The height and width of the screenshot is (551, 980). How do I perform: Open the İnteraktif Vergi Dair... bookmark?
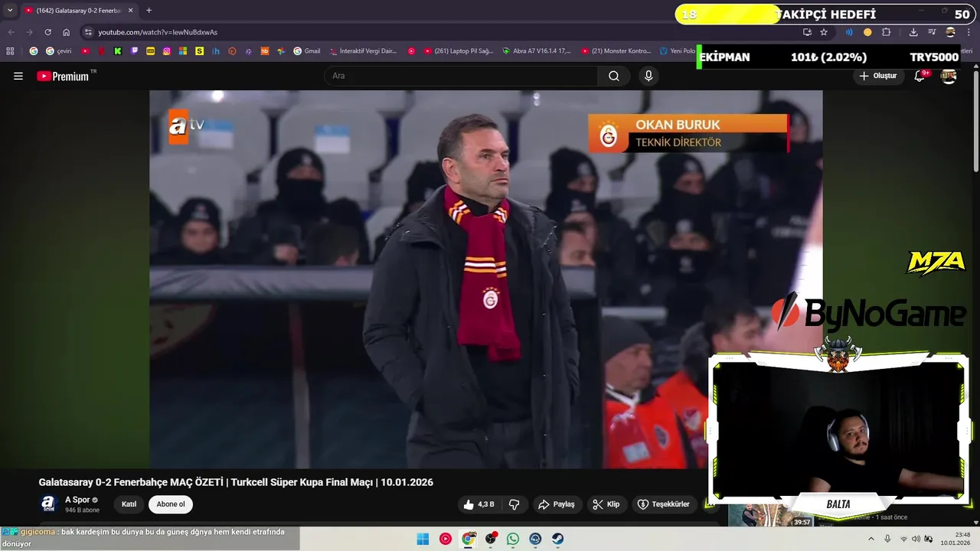[x=363, y=51]
